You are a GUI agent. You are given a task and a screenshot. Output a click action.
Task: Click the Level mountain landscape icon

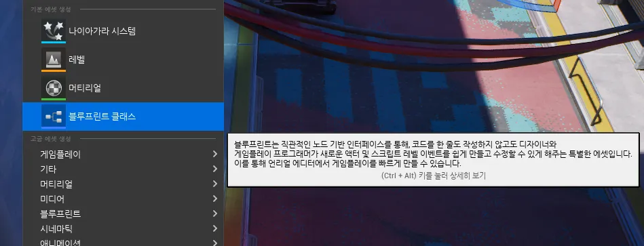pos(54,60)
